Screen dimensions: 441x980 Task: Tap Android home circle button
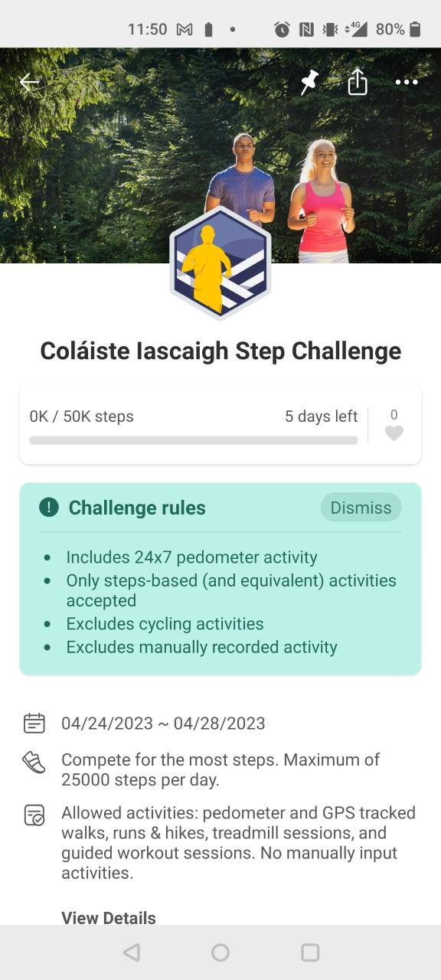click(220, 952)
